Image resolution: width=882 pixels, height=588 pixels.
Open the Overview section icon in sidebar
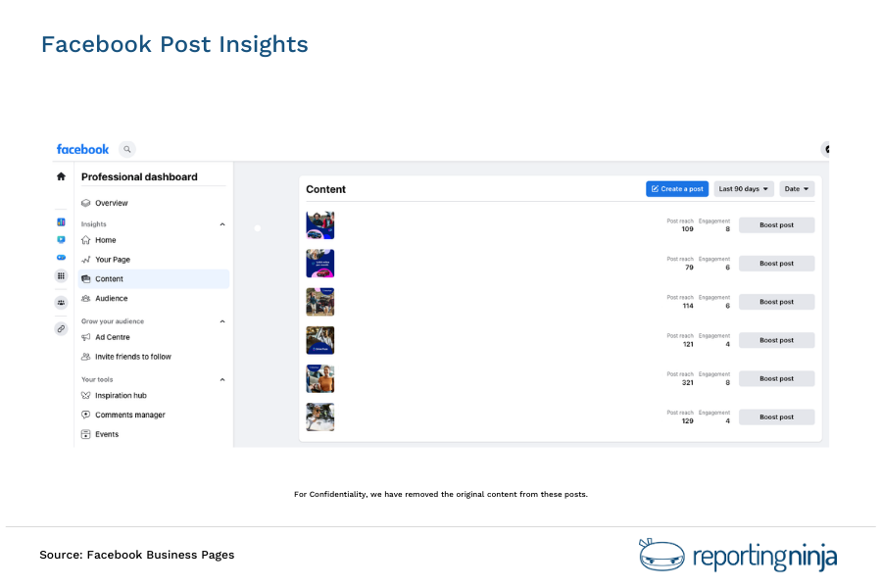(x=87, y=203)
